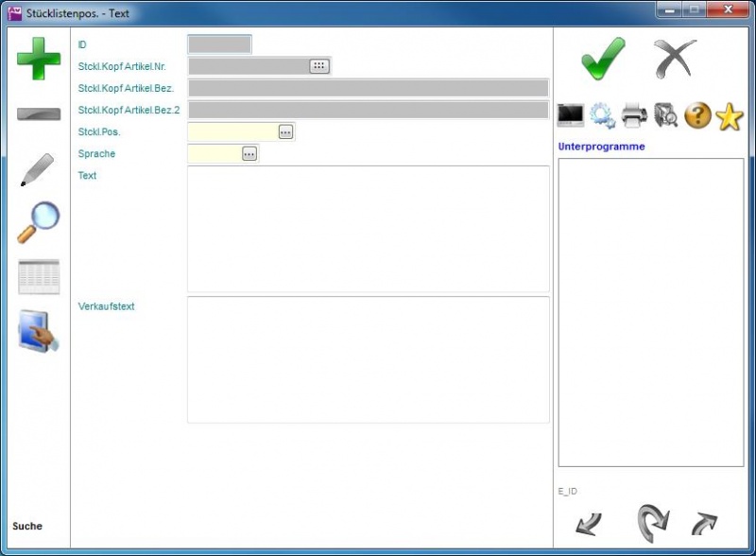Image resolution: width=756 pixels, height=556 pixels.
Task: Cancel with the gray X icon
Action: click(675, 59)
